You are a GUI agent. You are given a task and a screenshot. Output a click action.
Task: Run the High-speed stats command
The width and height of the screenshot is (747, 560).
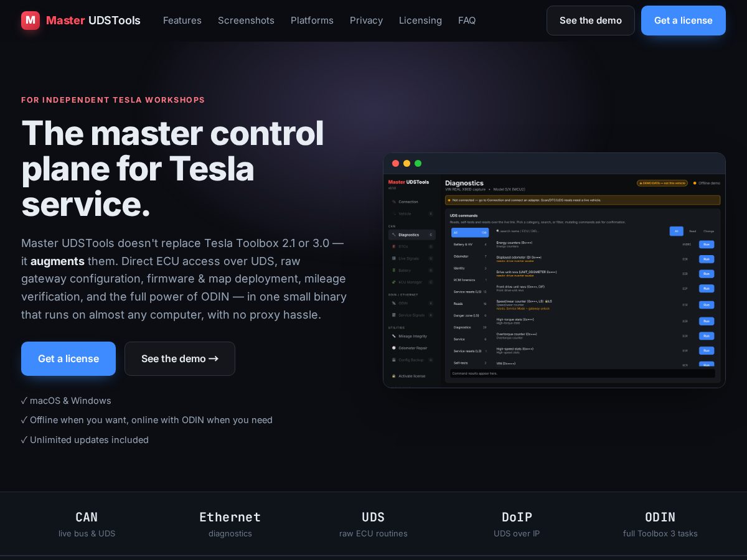[x=706, y=351]
